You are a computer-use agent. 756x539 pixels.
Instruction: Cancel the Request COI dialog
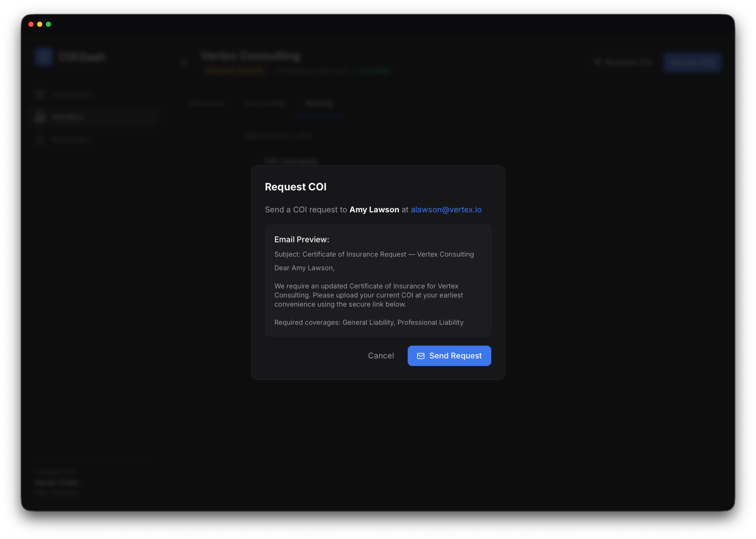tap(381, 356)
